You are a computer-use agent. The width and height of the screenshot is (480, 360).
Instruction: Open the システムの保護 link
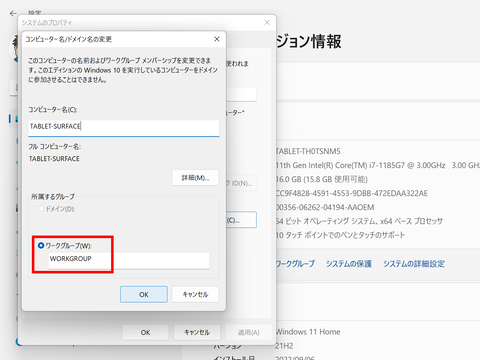point(349,264)
